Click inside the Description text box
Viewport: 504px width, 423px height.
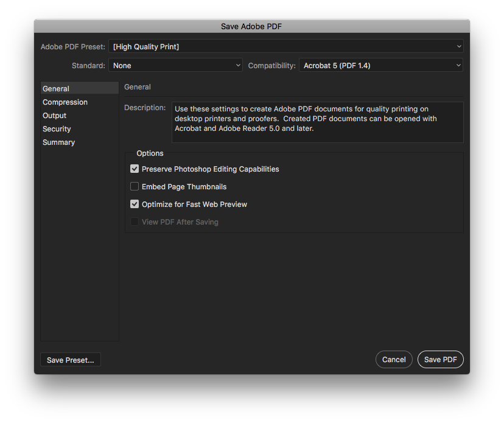[x=318, y=122]
